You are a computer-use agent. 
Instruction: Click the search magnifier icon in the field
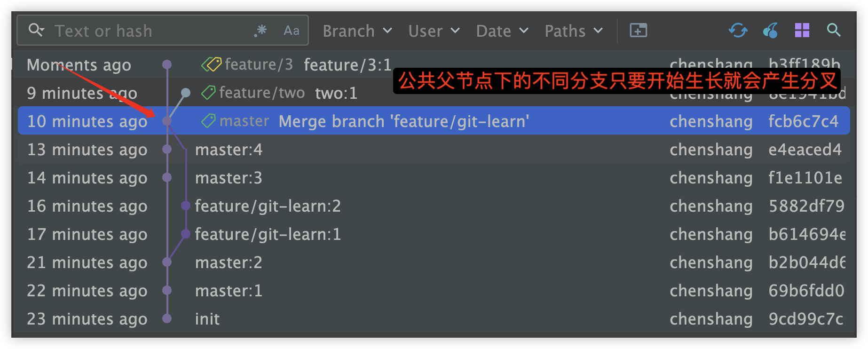pyautogui.click(x=36, y=30)
